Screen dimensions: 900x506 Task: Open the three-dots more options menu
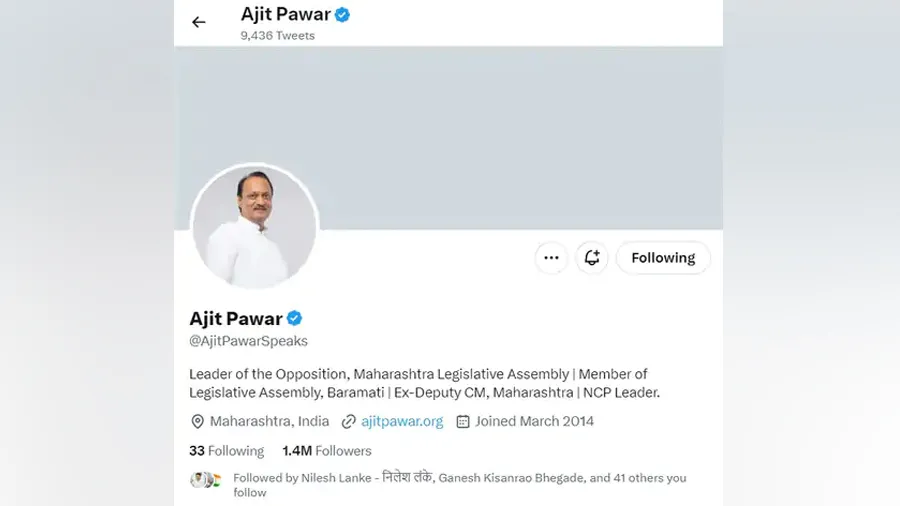(x=552, y=258)
